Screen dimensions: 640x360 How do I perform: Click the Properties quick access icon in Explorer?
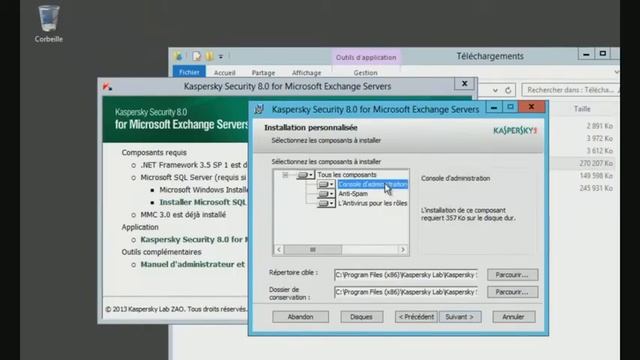click(x=197, y=56)
